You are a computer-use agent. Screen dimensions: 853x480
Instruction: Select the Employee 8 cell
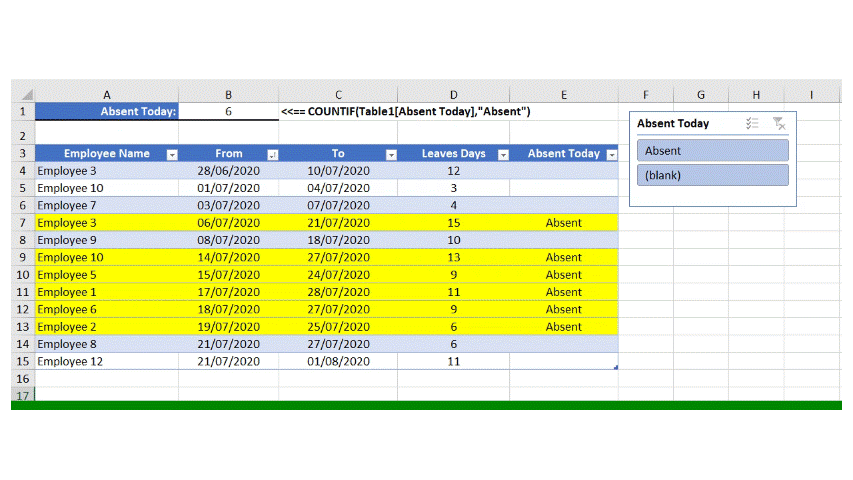coord(107,344)
